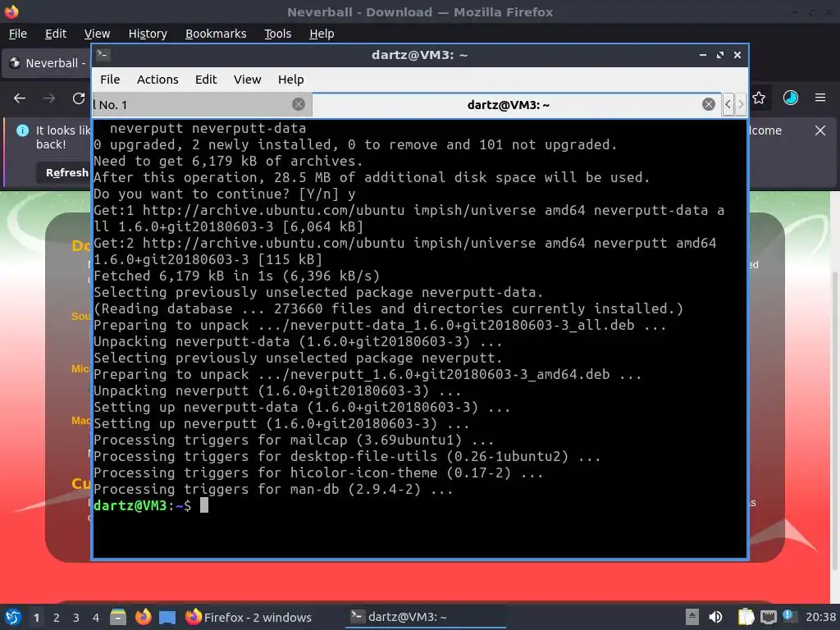840x630 pixels.
Task: Open the Firefox View menu
Action: click(x=97, y=34)
